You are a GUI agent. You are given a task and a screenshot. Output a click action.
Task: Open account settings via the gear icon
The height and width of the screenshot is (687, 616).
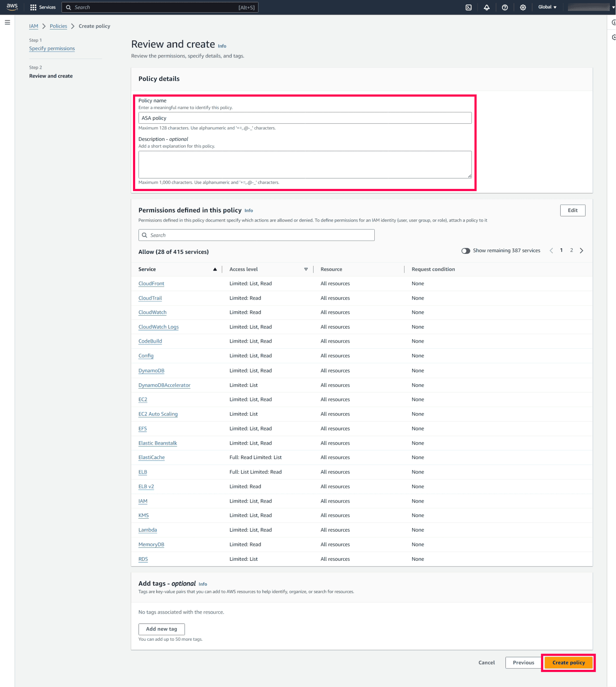click(x=523, y=7)
